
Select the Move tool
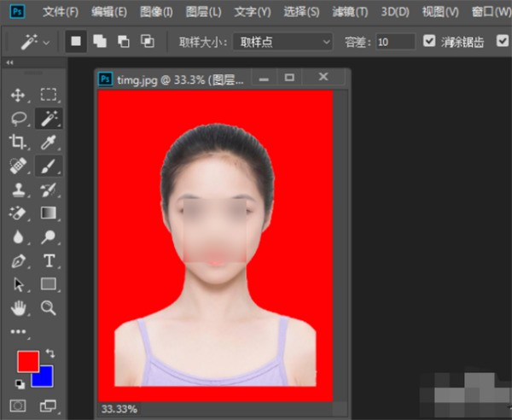(x=17, y=95)
